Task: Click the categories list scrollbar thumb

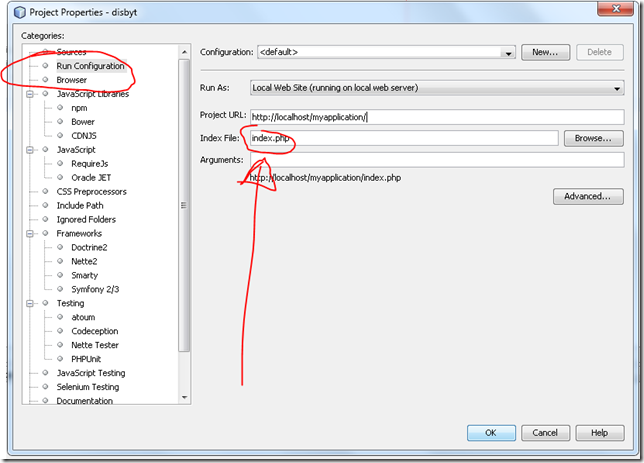Action: click(x=184, y=205)
